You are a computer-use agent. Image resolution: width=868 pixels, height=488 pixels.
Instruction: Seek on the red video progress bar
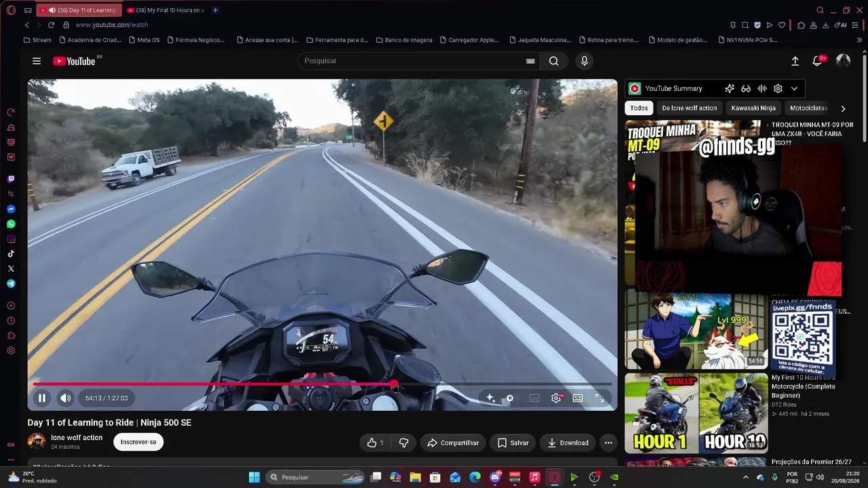323,384
